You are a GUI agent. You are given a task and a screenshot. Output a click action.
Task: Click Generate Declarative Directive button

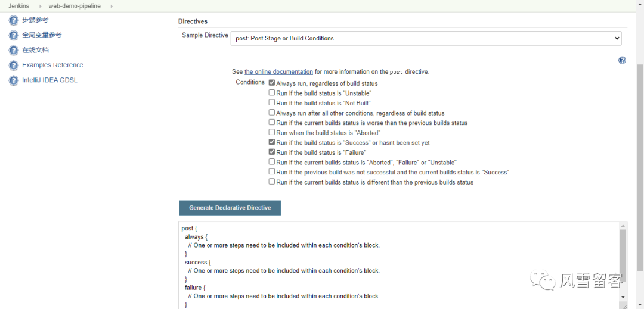tap(230, 208)
